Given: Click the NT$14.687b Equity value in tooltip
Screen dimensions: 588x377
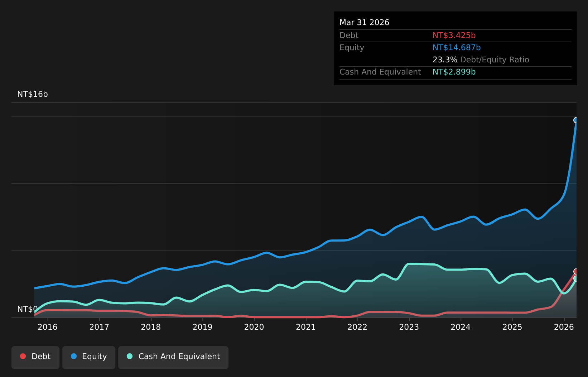Looking at the screenshot, I should point(457,48).
